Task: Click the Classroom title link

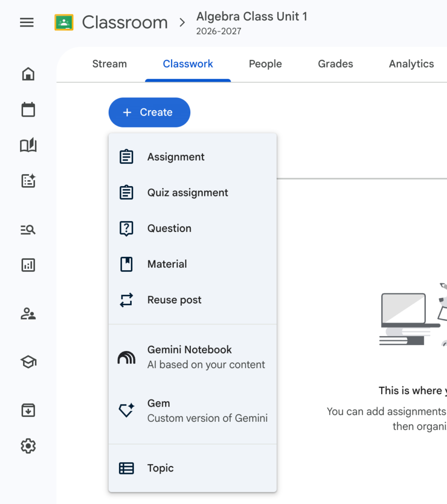Action: (125, 23)
